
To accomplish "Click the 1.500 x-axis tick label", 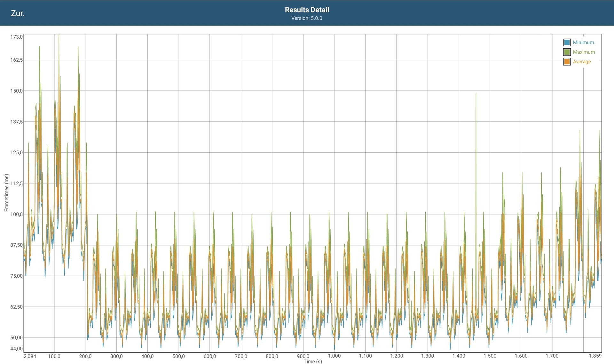I will pos(490,356).
